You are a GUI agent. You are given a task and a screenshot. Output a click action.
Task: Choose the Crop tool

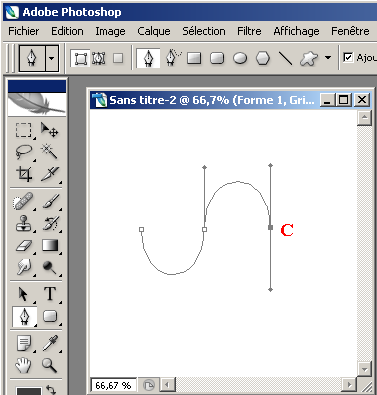click(24, 174)
